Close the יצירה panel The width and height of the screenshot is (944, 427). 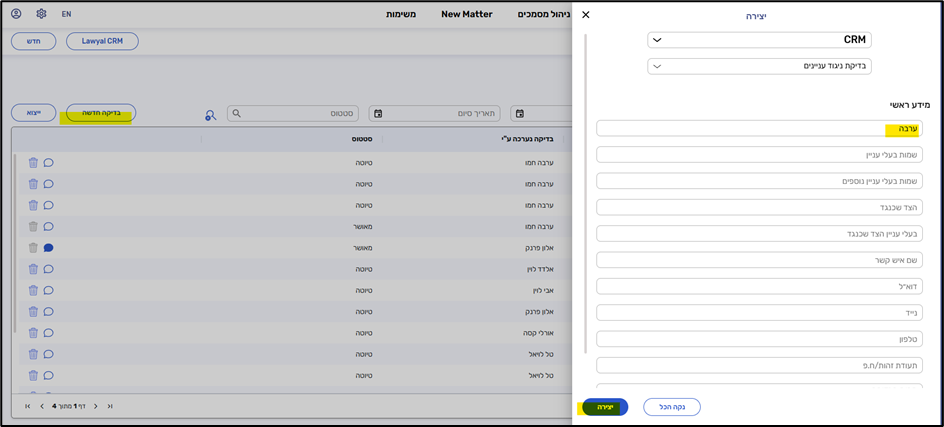coord(586,15)
